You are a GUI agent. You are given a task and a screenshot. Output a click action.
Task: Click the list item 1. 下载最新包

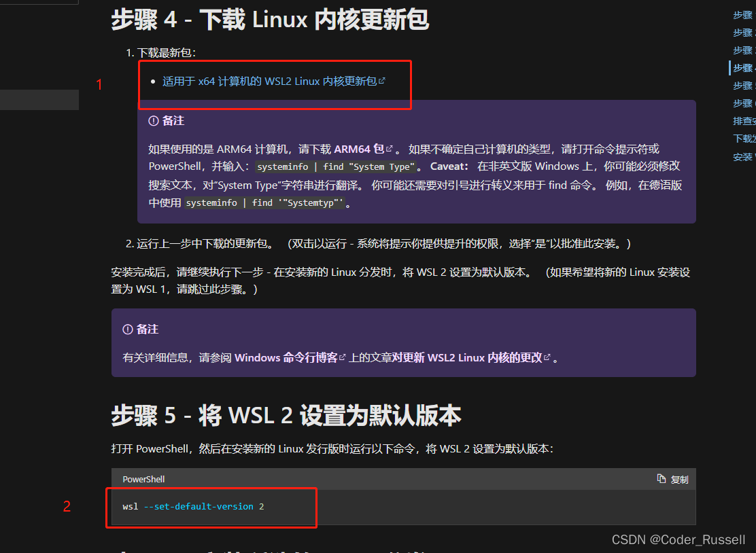click(161, 52)
